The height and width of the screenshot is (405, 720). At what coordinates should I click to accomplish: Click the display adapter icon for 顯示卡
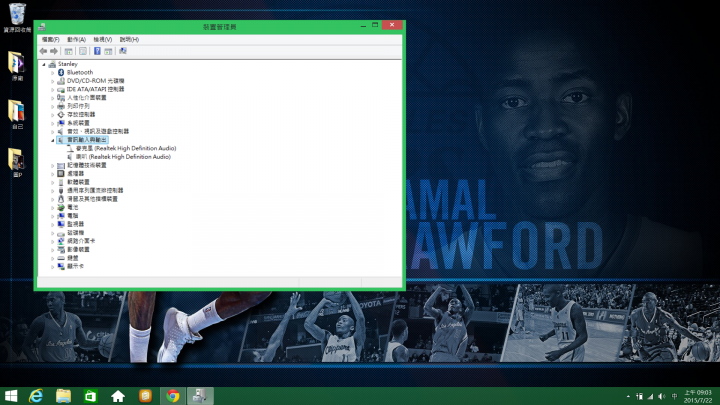tap(61, 266)
